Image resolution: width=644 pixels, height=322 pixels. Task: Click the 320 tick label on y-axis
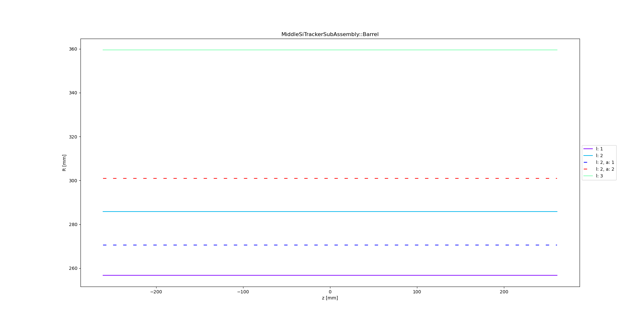[73, 137]
